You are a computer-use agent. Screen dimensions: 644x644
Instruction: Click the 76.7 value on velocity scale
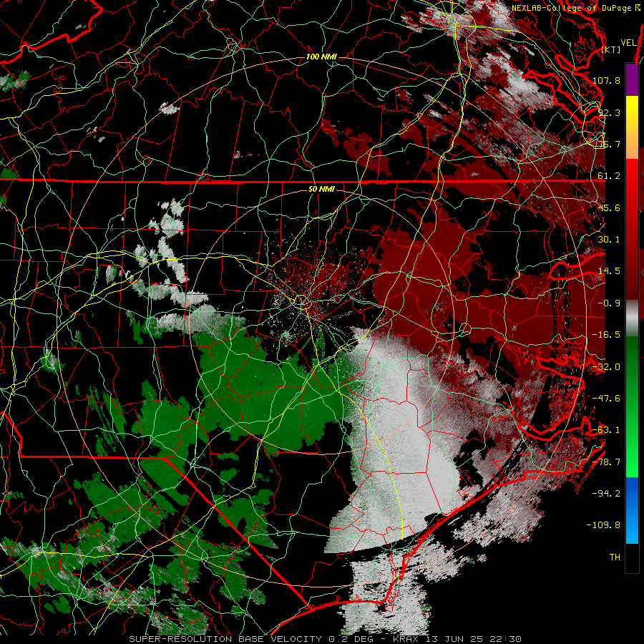pyautogui.click(x=609, y=144)
